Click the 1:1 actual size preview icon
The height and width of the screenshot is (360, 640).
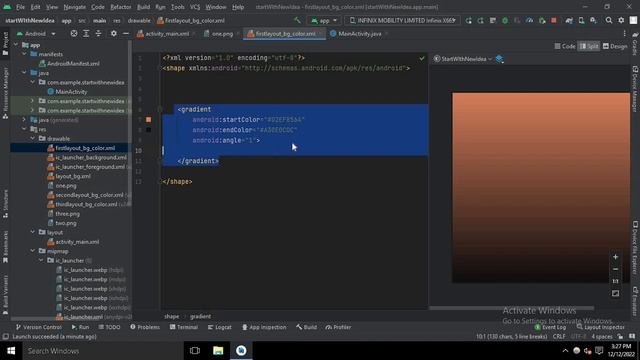pos(616,281)
